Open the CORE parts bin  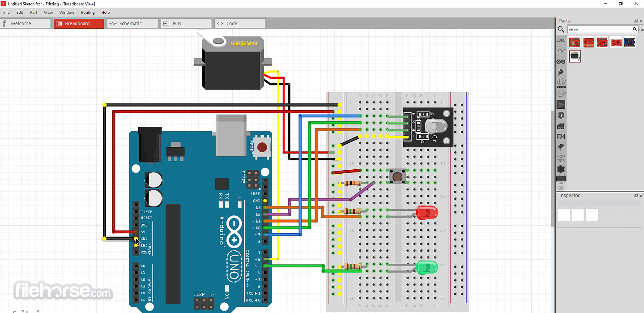pos(561,40)
